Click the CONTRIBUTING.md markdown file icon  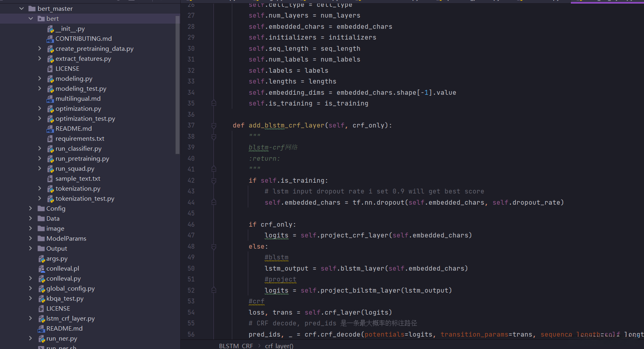click(50, 39)
